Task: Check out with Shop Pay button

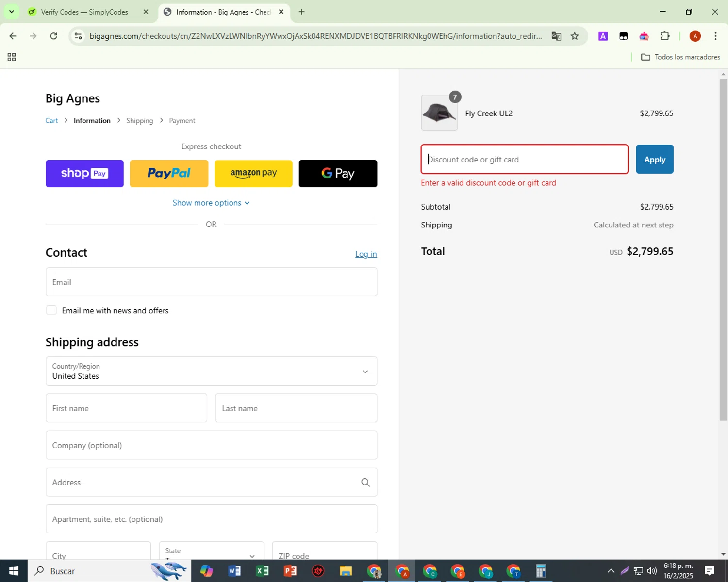Action: click(84, 174)
